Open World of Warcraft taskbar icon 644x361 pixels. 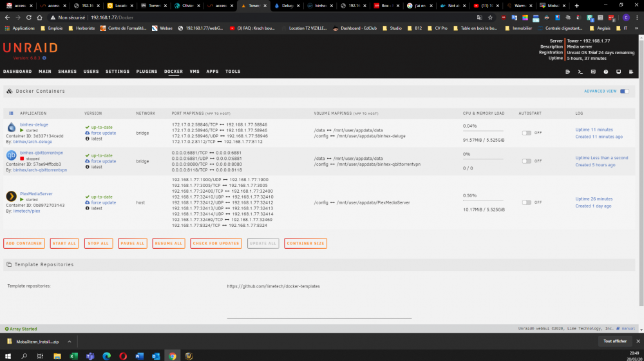pyautogui.click(x=189, y=356)
